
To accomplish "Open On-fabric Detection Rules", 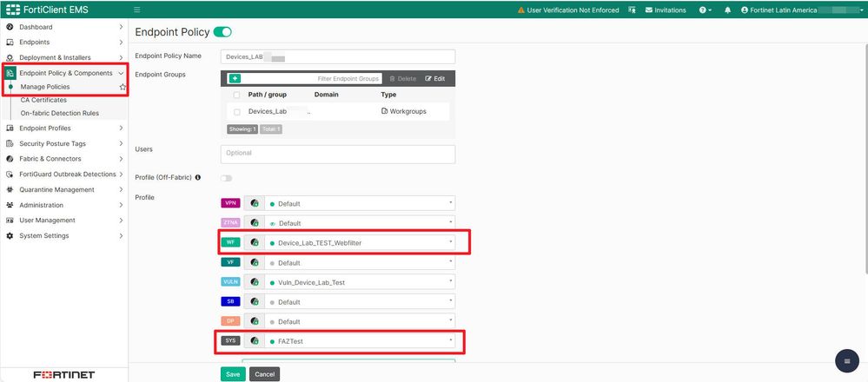I will coord(60,113).
